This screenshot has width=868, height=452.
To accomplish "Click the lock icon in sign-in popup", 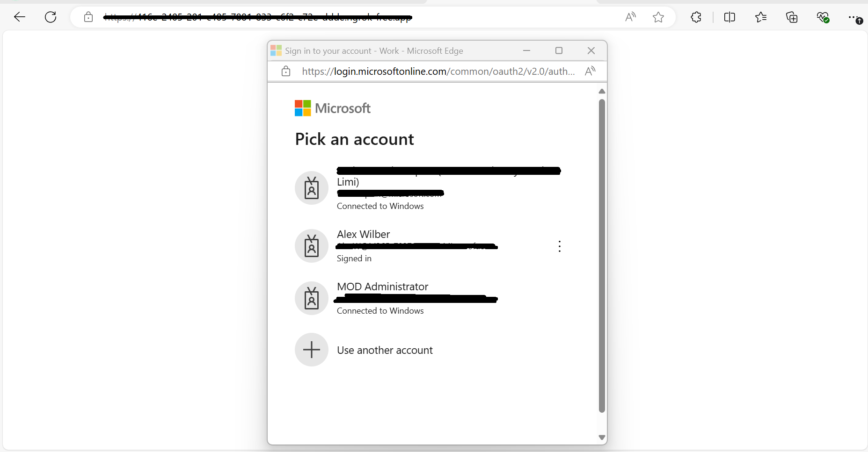I will pos(286,71).
